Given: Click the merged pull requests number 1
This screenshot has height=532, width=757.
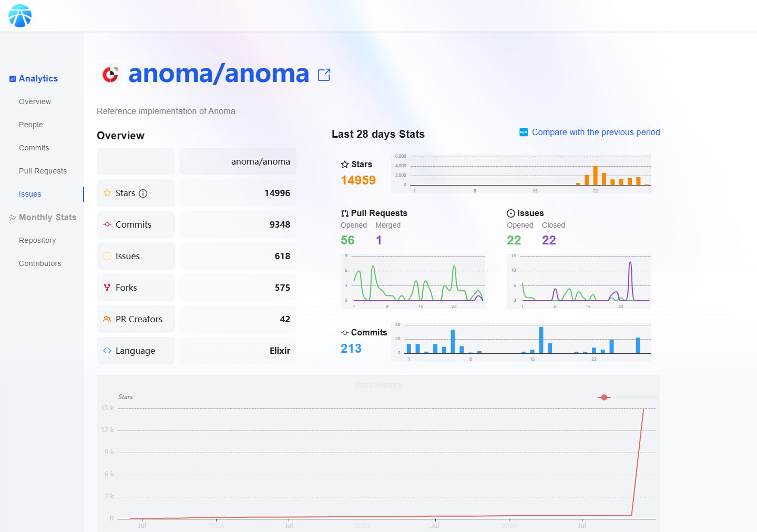Looking at the screenshot, I should coord(378,240).
